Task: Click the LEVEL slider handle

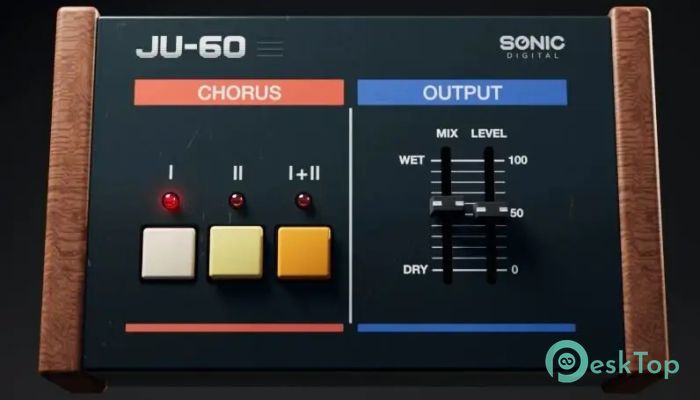Action: pos(491,209)
